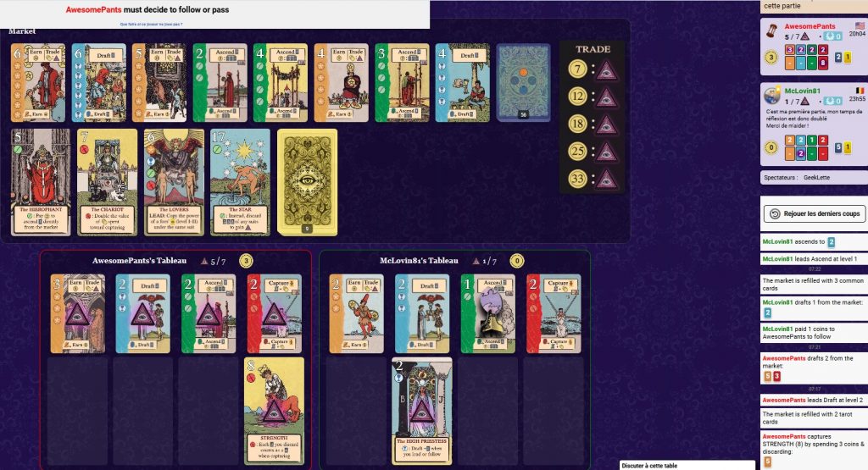868x470 pixels.
Task: Pick the 25-coin trade row
Action: [593, 152]
